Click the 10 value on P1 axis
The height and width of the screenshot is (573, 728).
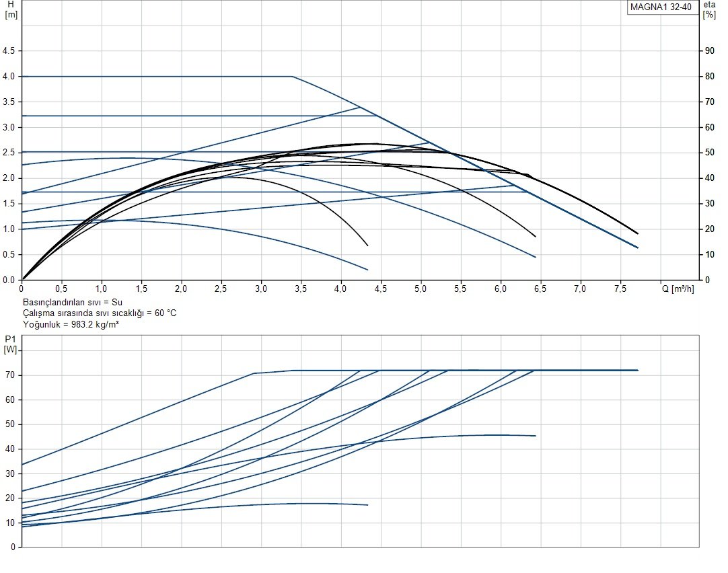[10, 523]
